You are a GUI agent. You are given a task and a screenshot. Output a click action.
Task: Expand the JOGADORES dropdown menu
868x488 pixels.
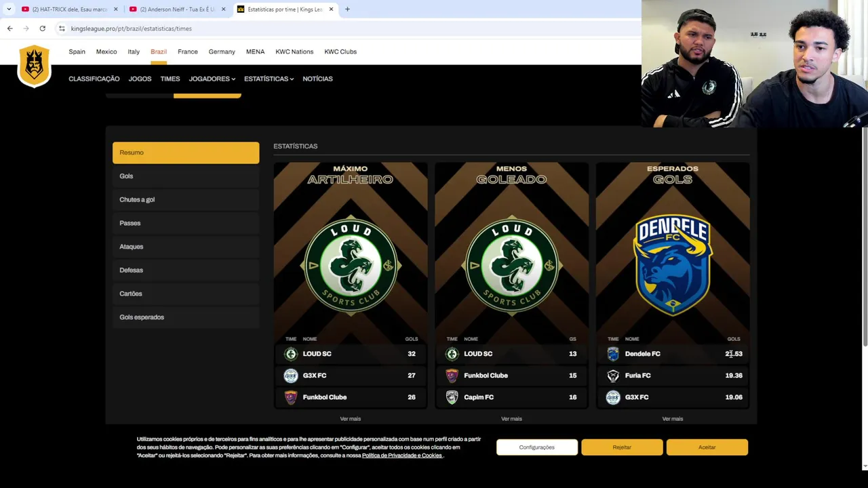point(212,79)
